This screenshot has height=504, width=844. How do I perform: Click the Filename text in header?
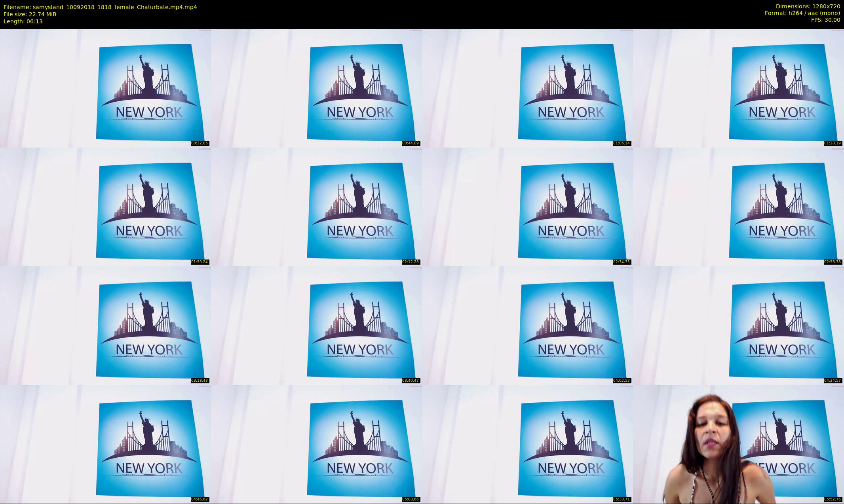click(x=100, y=7)
